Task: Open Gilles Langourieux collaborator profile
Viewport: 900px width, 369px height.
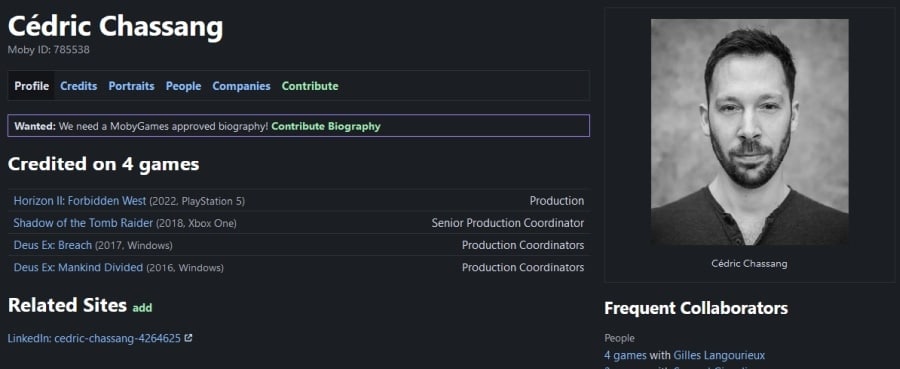Action: coord(719,355)
